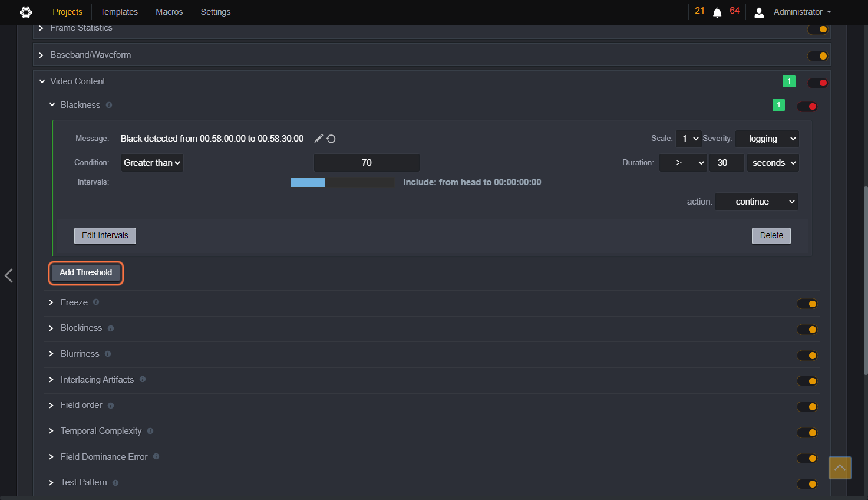Enable the Freeze toggle
The width and height of the screenshot is (868, 500).
(x=807, y=304)
